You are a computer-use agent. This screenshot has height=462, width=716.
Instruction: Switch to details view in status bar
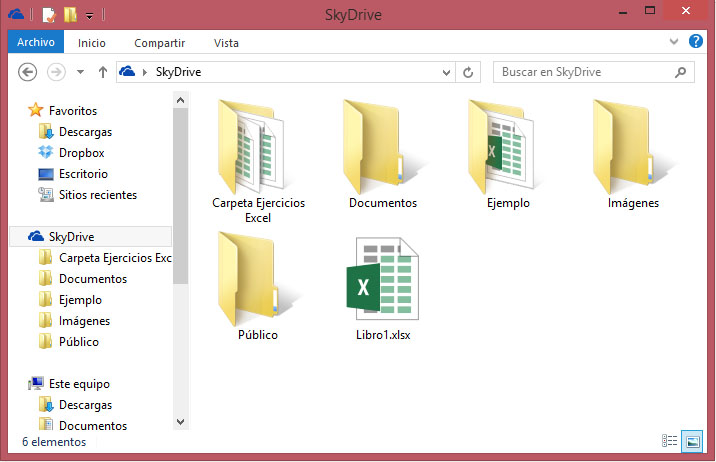[x=669, y=441]
